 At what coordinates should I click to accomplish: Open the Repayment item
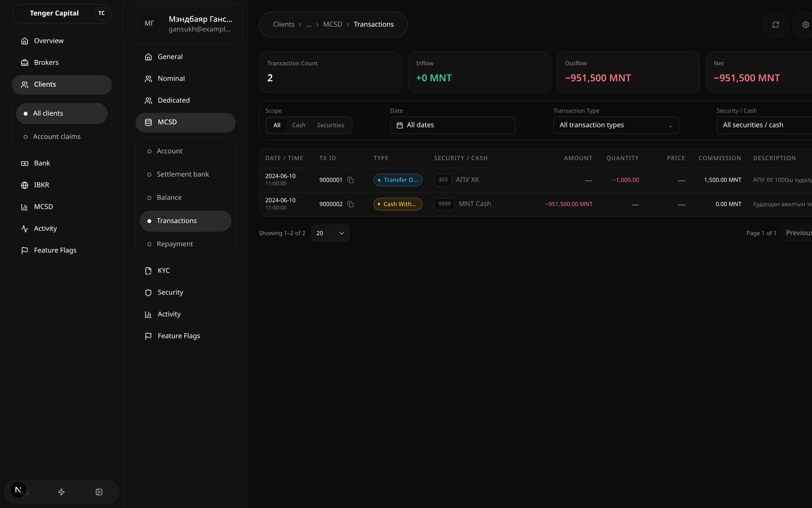[186, 244]
